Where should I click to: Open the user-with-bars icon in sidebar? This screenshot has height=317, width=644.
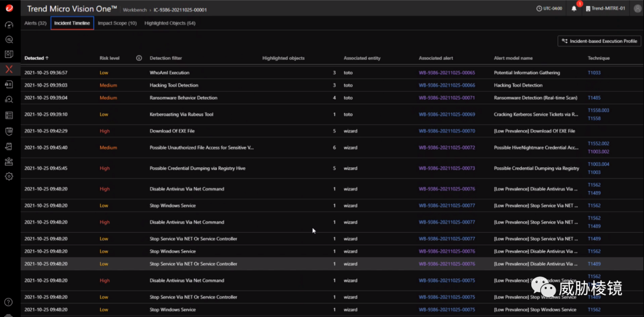(x=9, y=161)
